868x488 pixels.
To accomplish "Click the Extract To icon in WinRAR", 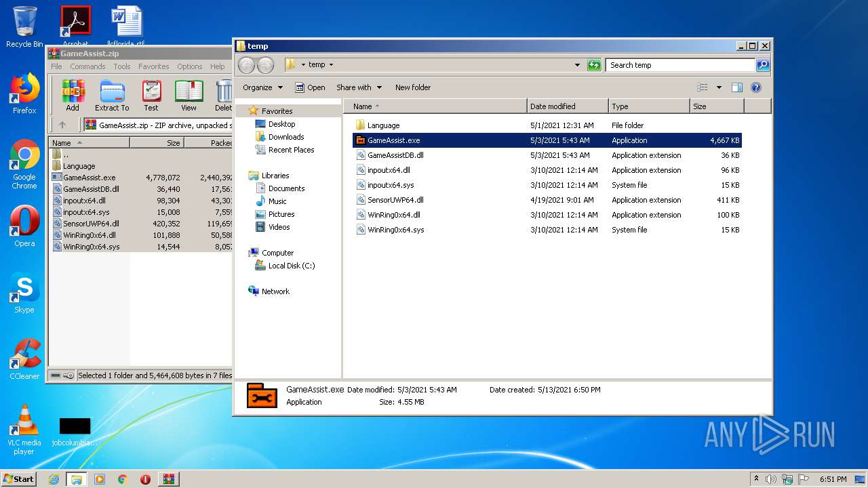I will (x=112, y=96).
